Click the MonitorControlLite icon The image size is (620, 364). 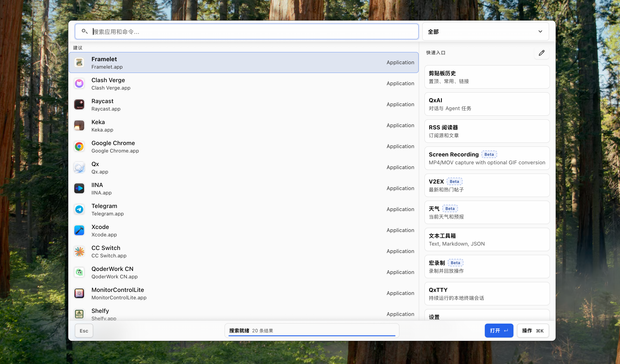pyautogui.click(x=79, y=293)
